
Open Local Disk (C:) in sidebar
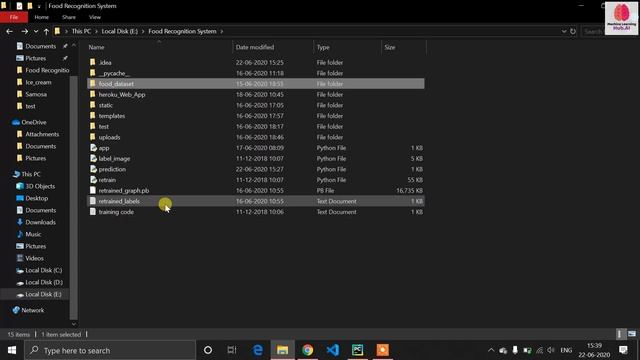[x=39, y=270]
